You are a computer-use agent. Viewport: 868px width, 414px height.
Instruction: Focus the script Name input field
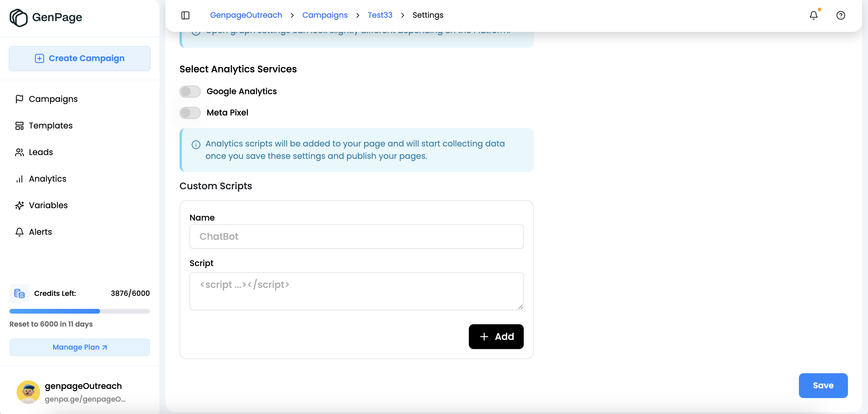(357, 236)
